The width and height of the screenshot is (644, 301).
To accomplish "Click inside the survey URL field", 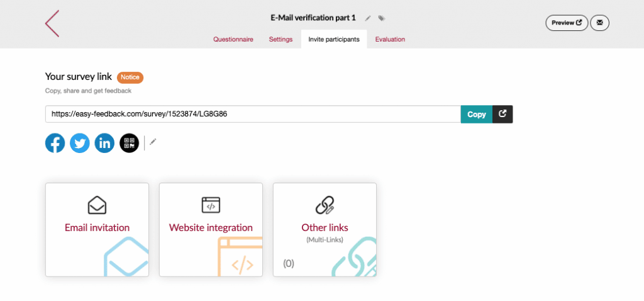I will [253, 115].
